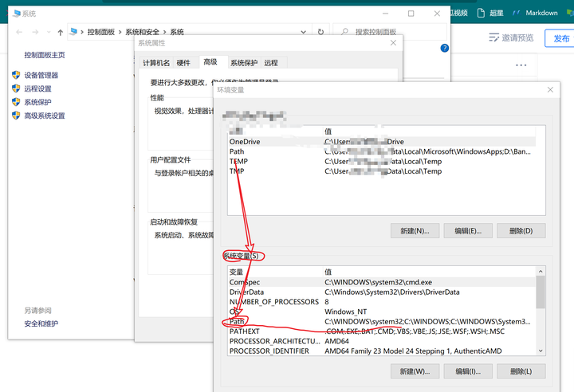Click the forward arrow in system window
This screenshot has height=392, width=574.
point(35,32)
